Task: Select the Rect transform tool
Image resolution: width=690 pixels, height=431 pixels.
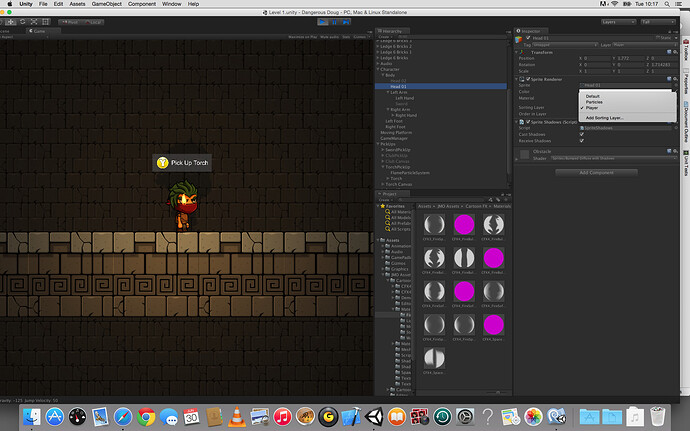Action: coord(45,22)
